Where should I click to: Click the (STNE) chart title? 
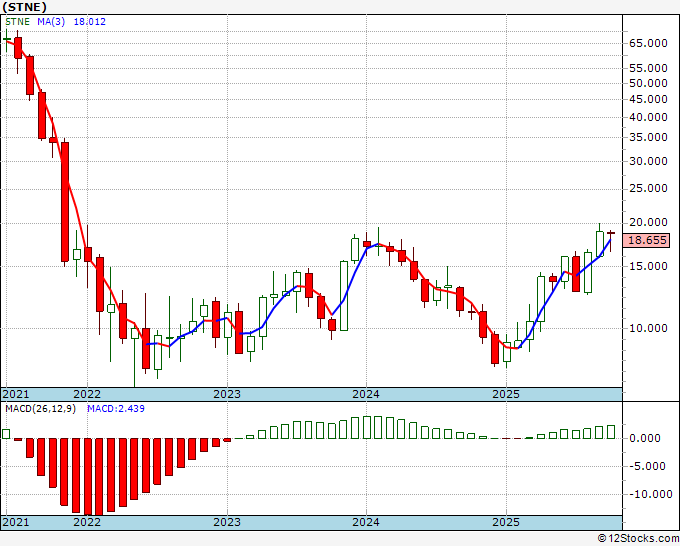coord(24,7)
